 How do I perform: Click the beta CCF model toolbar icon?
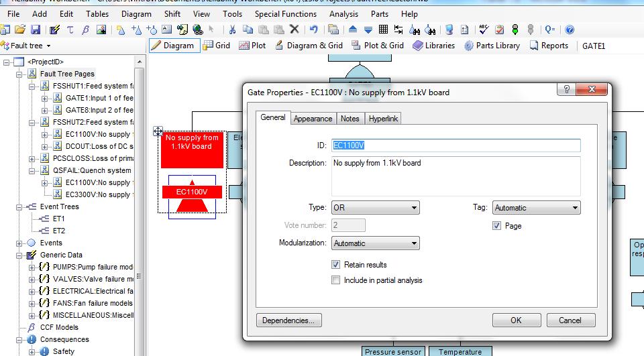[85, 29]
